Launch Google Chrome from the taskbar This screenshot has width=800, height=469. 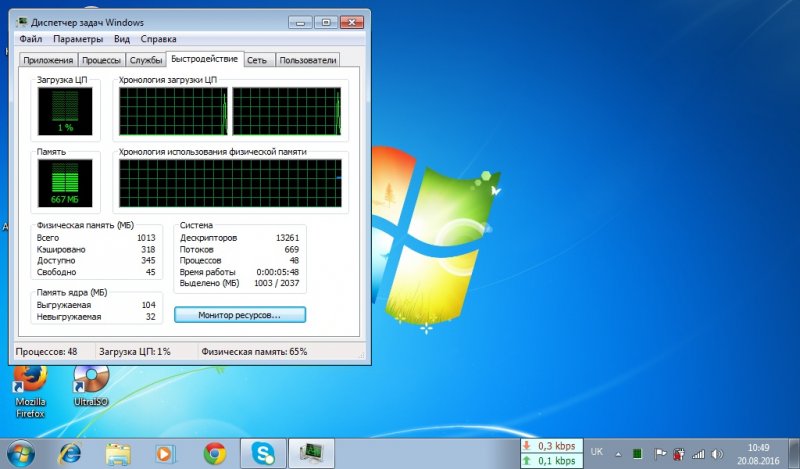214,454
